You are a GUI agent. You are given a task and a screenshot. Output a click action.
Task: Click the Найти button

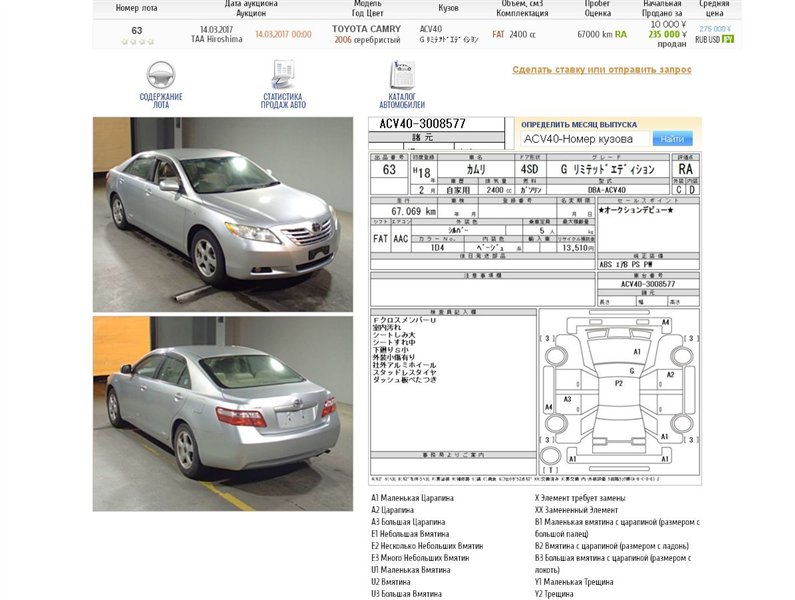coord(672,138)
